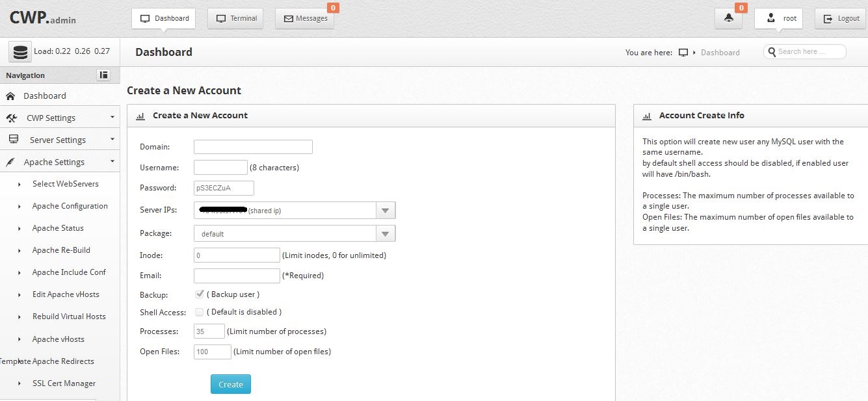
Task: Toggle the Navigation panel collapse icon
Action: click(x=103, y=75)
